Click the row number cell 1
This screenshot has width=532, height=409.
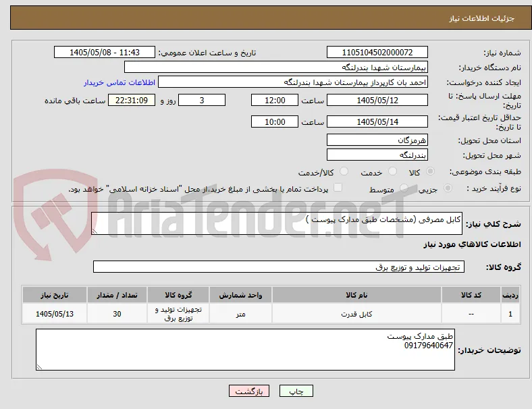coord(510,314)
